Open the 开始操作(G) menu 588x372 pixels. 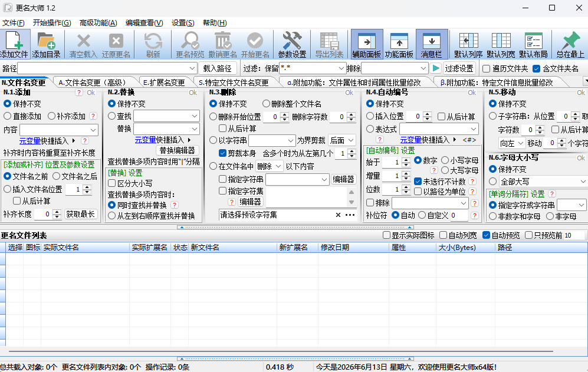coord(52,23)
